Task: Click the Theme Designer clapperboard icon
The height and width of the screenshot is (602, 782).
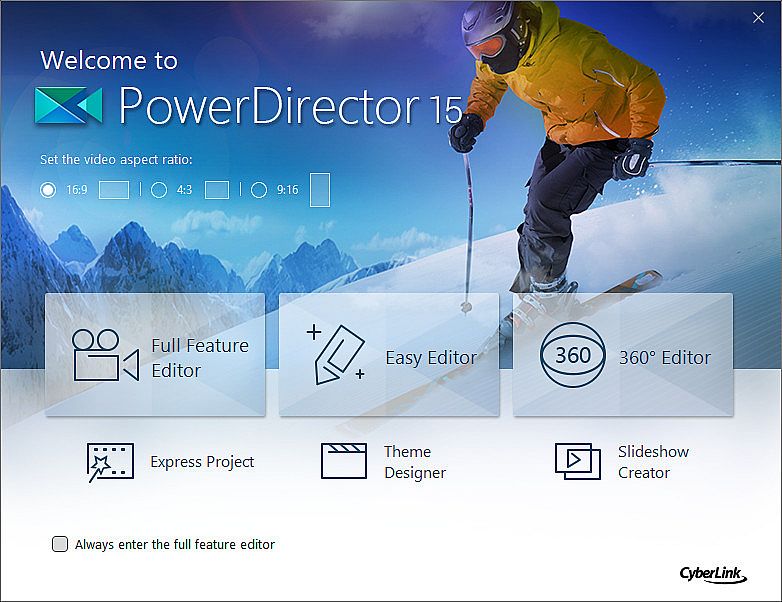Action: tap(343, 462)
